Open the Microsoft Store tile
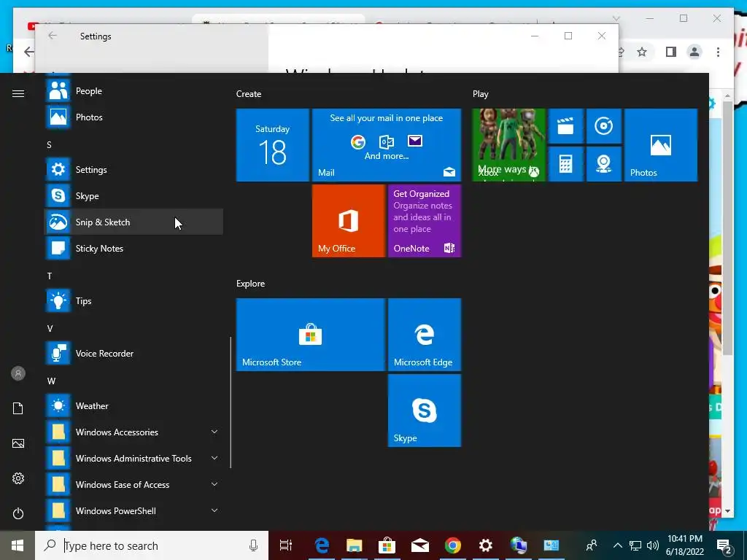 (x=311, y=334)
